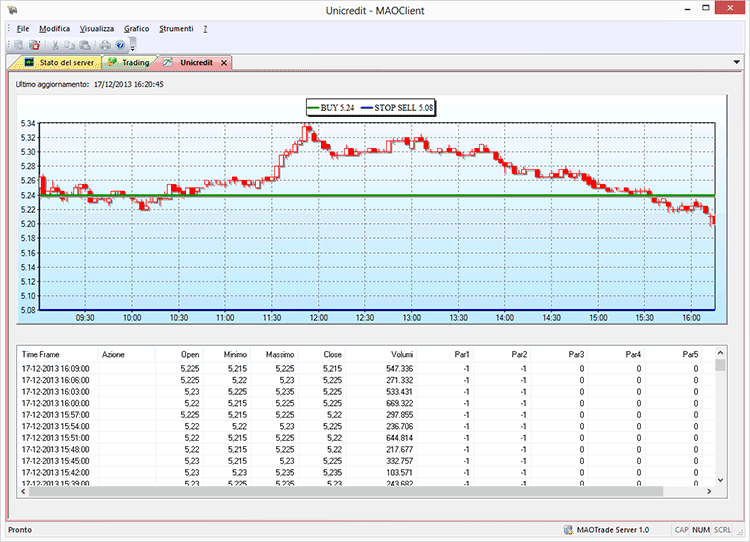Click volume value 547.336

[x=399, y=369]
